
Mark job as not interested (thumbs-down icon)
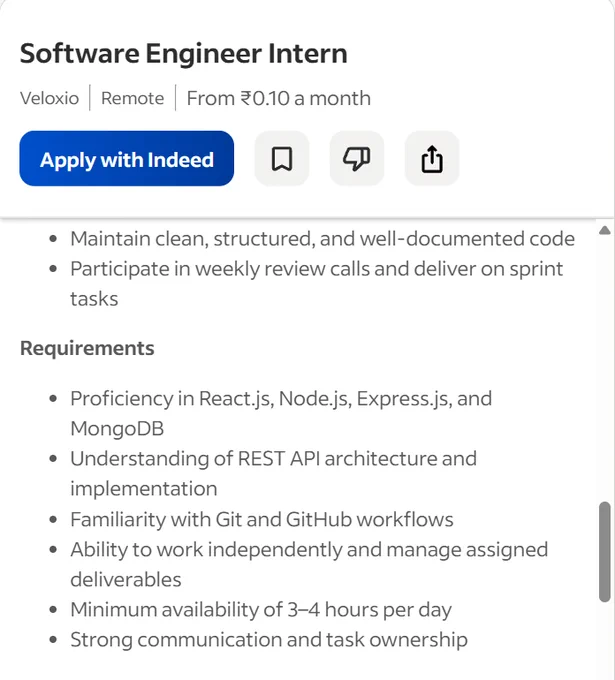point(357,159)
